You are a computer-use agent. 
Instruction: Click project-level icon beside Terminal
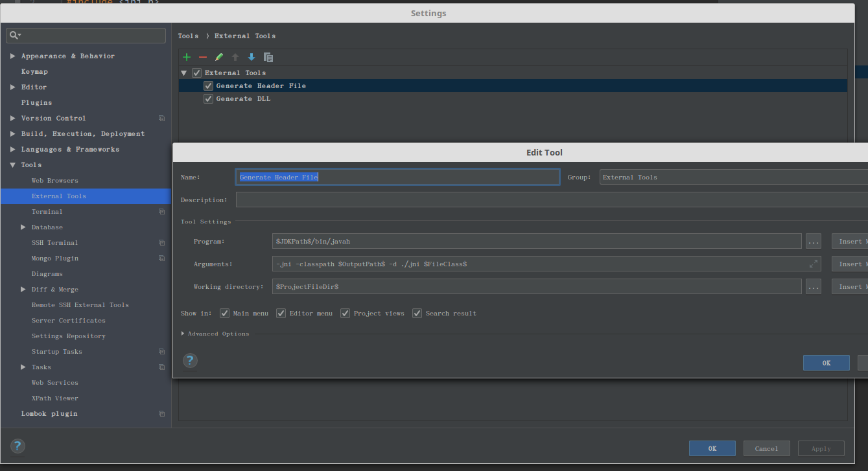pos(161,211)
